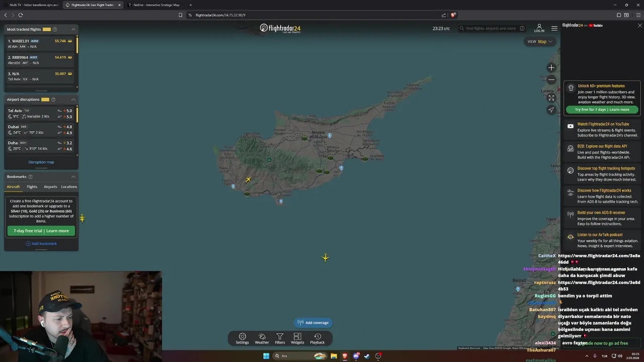
Task: Open Watch Flightradar24 on YouTube item
Action: click(602, 130)
